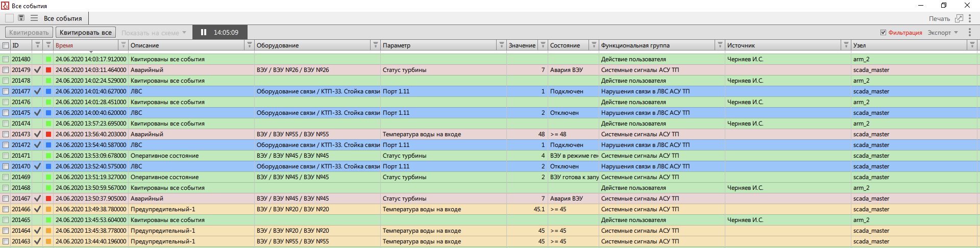Expand the Экспорт dropdown
This screenshot has height=248, width=980.
[x=943, y=32]
